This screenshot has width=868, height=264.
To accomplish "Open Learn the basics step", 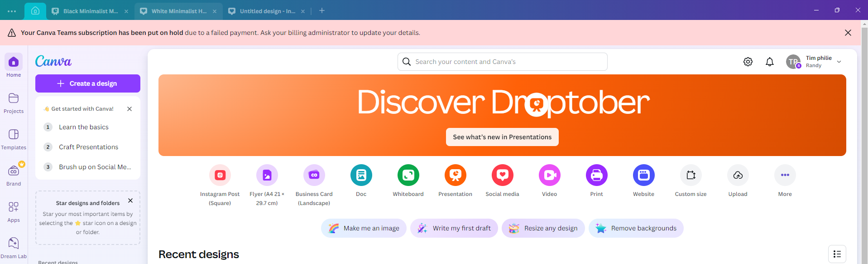I will point(88,127).
